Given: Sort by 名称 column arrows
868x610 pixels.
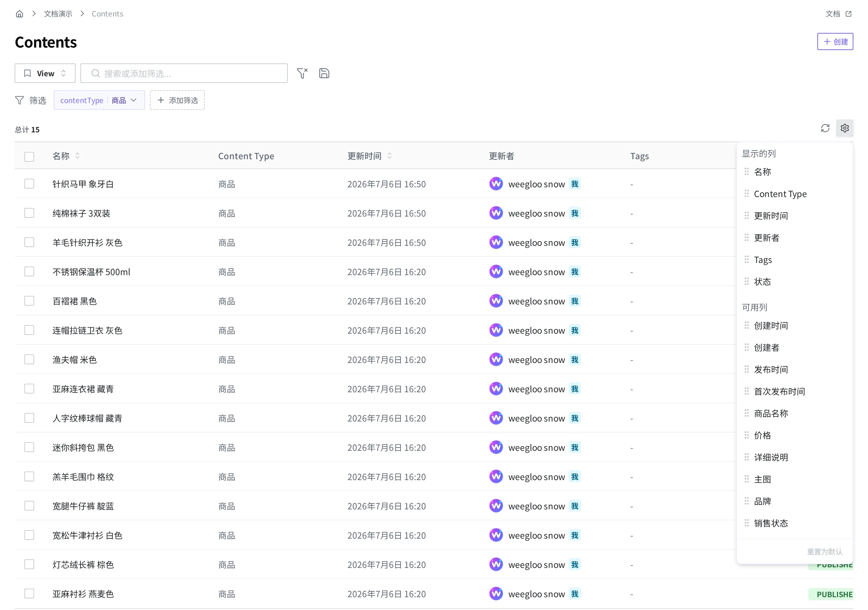Looking at the screenshot, I should [77, 156].
